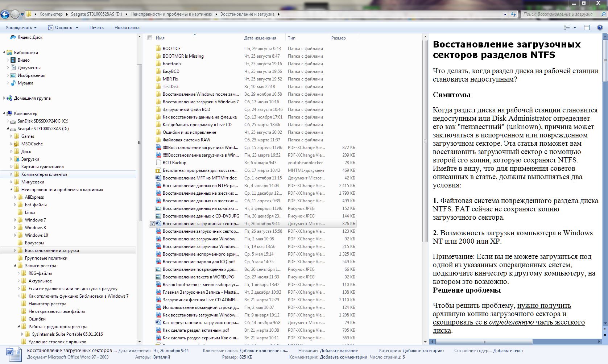Select the Музыка library icon
The image size is (608, 364).
click(x=13, y=83)
